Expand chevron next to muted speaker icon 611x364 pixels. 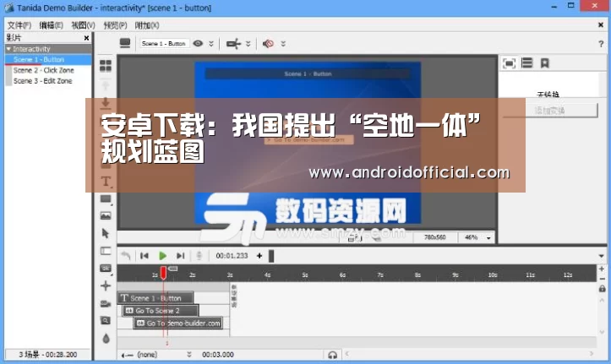click(283, 44)
